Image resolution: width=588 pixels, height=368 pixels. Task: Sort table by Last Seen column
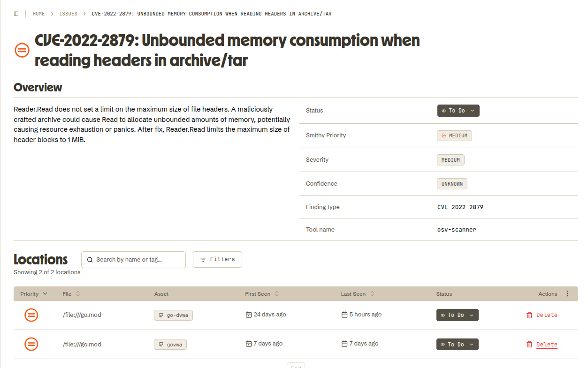pyautogui.click(x=358, y=294)
